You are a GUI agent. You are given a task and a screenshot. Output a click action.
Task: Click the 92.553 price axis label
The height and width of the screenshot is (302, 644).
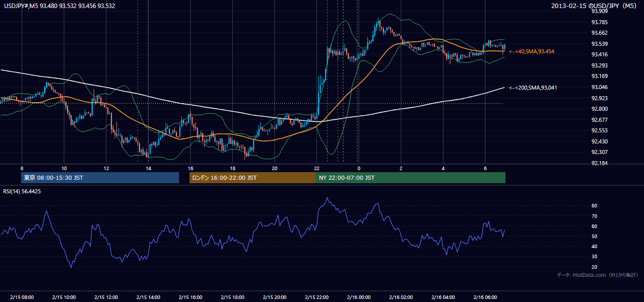pyautogui.click(x=600, y=130)
